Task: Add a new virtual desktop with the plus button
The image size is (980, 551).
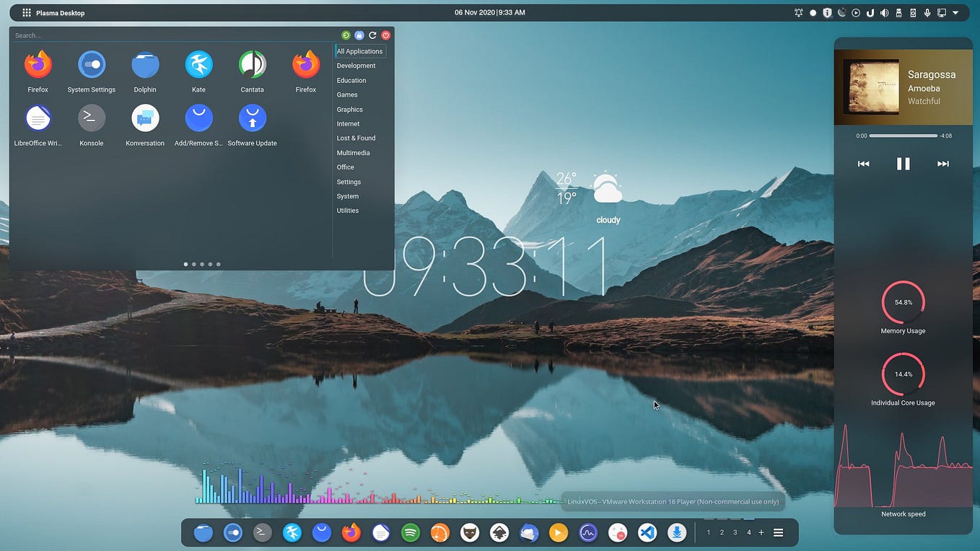Action: coord(761,532)
